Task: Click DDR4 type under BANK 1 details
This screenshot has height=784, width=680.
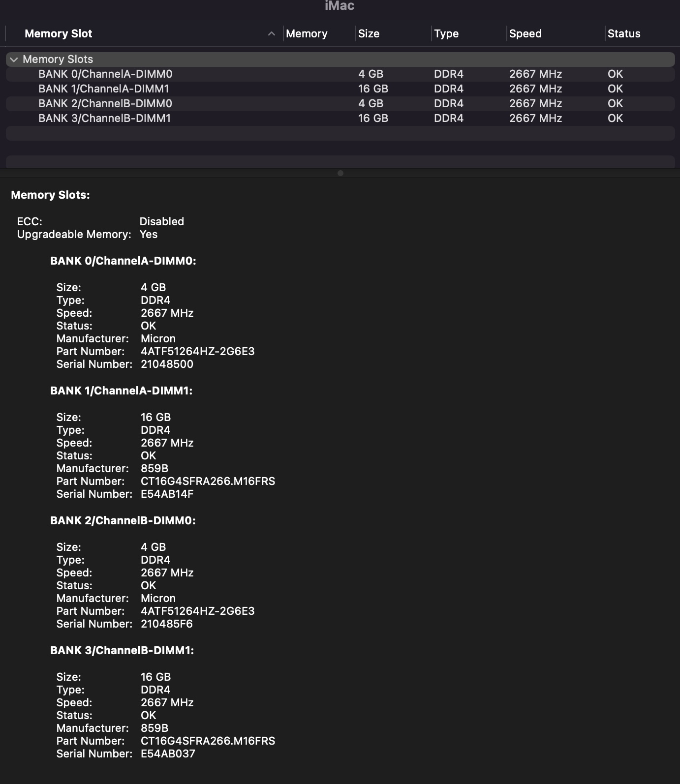Action: pyautogui.click(x=155, y=430)
